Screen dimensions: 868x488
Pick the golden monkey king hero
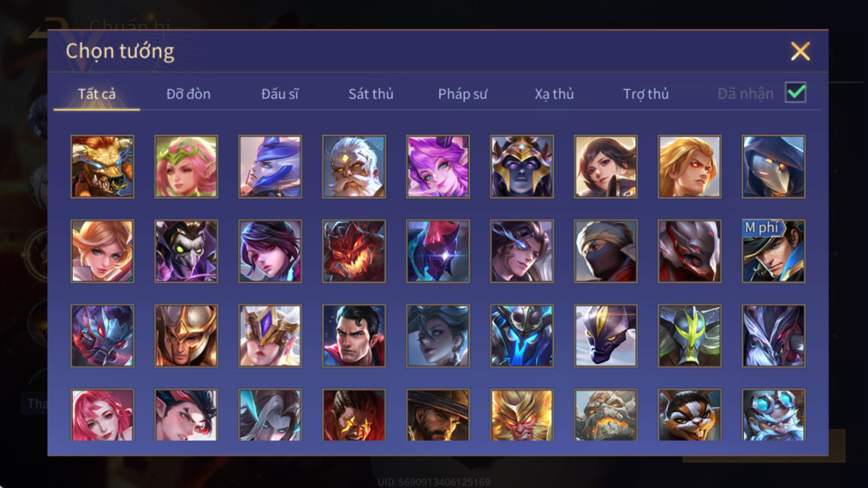point(522,415)
